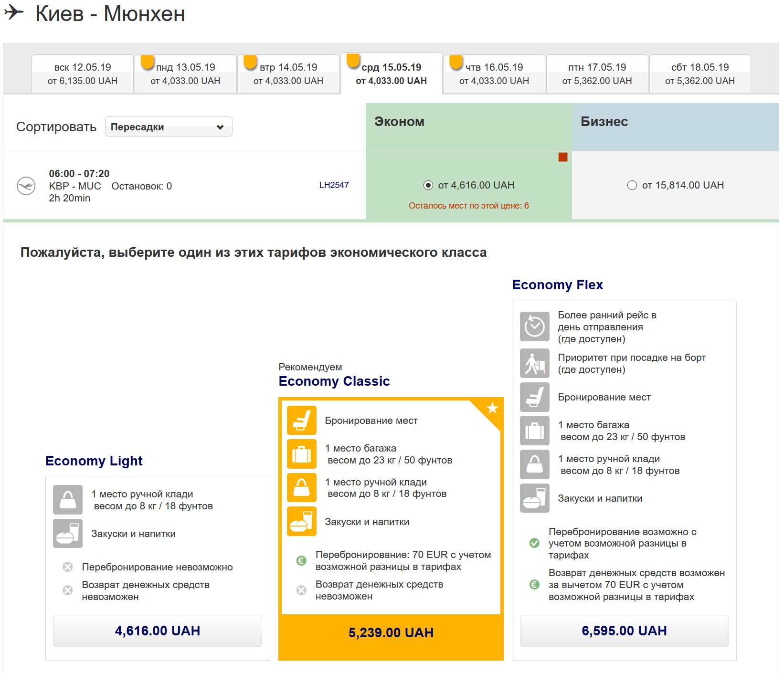Click seat reservation icon in Economy Classic

coord(301,421)
